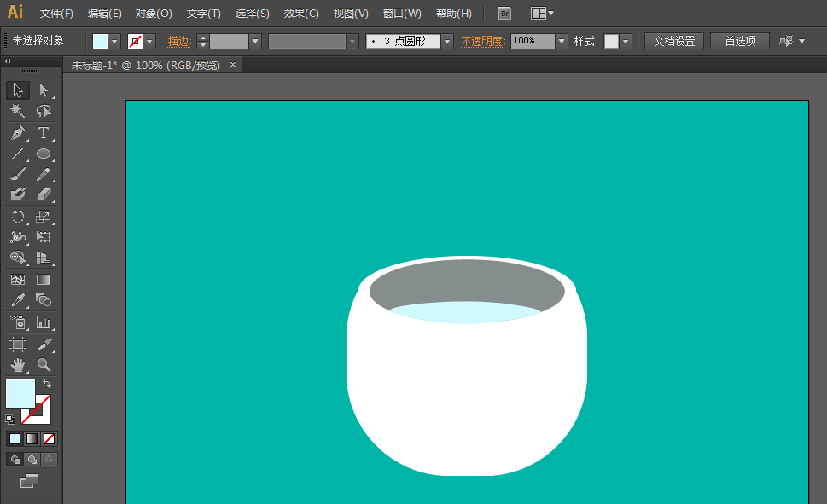Open opacity (不透明度) value dropdown
Screen dimensions: 827x504
(562, 41)
